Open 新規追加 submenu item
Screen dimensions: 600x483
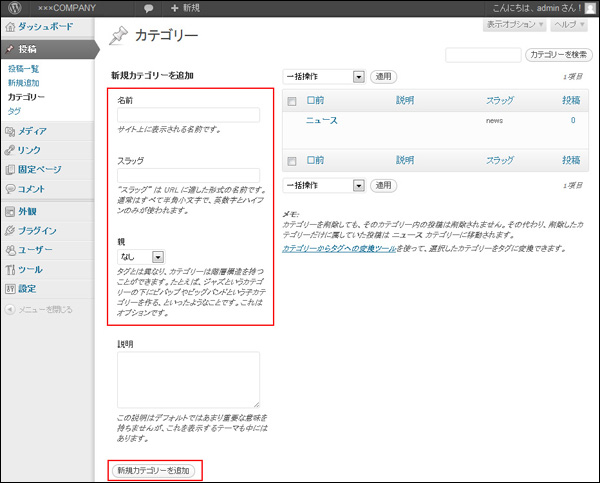coord(23,83)
